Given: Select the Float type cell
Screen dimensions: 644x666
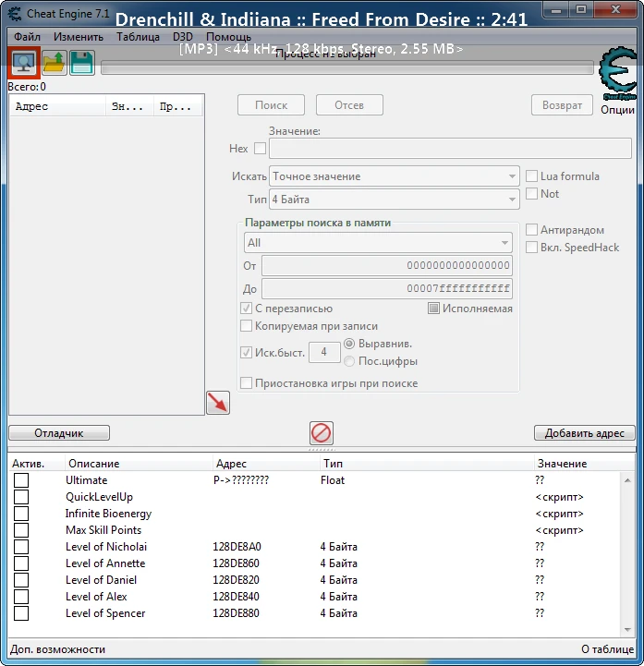Looking at the screenshot, I should pyautogui.click(x=333, y=480).
